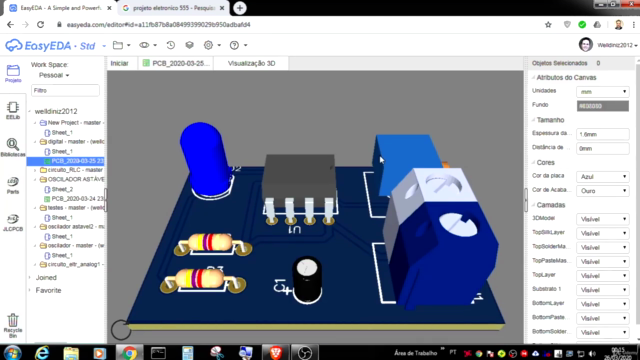
Task: Open OBS Studio from the taskbar
Action: pyautogui.click(x=304, y=353)
